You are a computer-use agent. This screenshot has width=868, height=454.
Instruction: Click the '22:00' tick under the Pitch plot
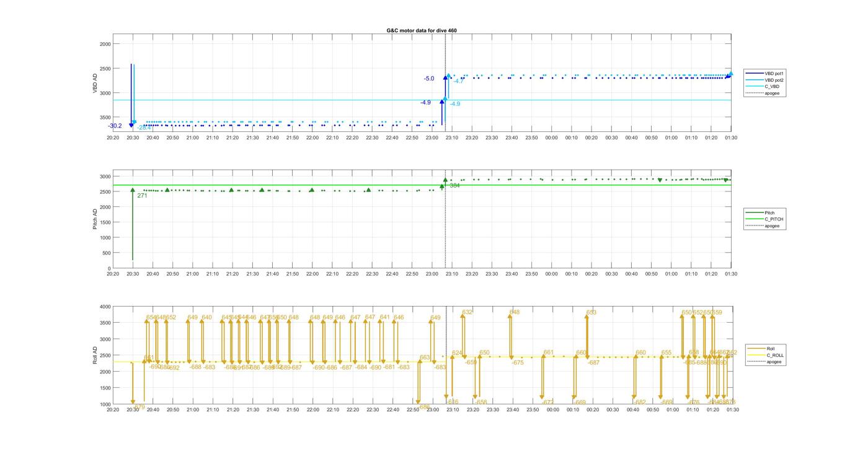[312, 274]
